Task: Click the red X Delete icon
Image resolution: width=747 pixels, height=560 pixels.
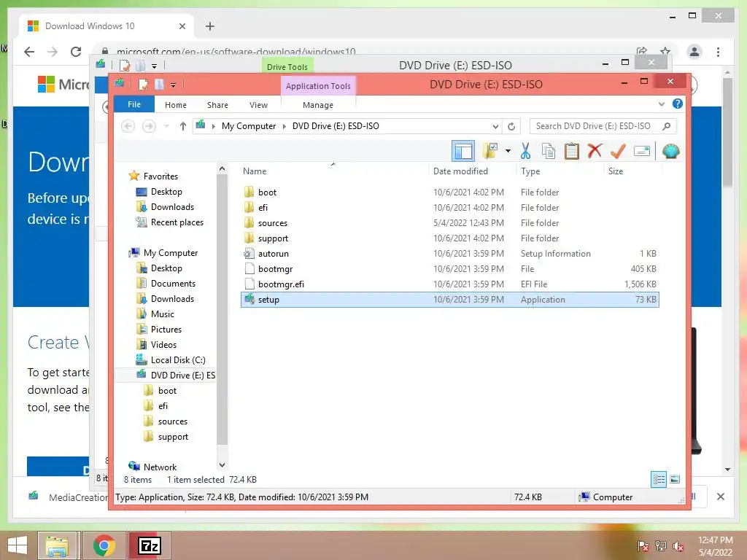Action: coord(595,151)
